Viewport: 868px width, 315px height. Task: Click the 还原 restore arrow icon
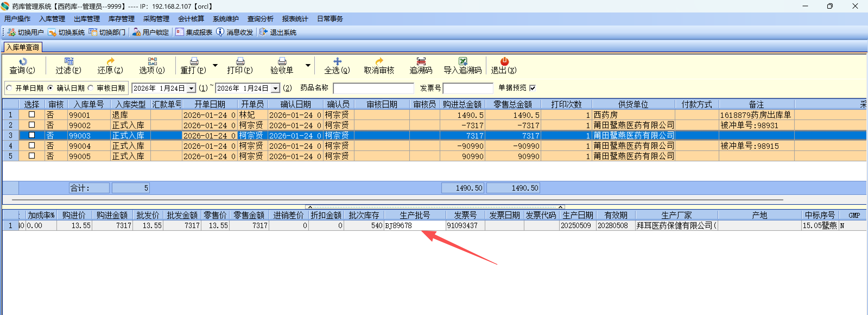110,61
